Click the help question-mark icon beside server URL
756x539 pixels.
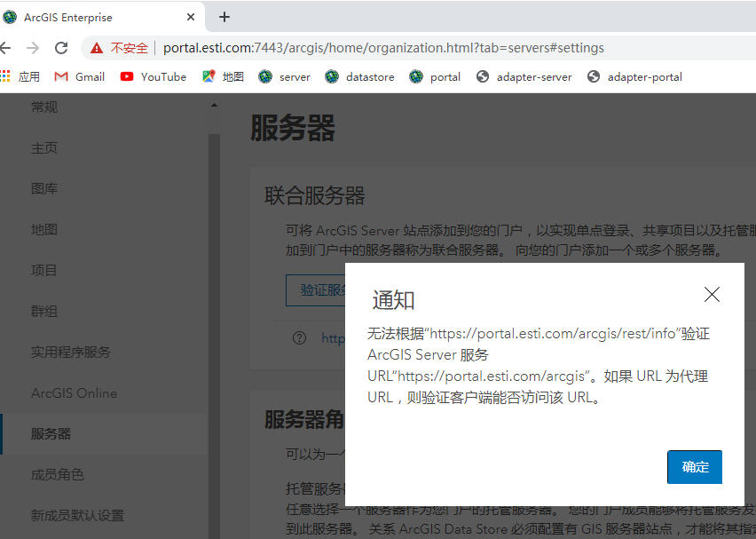pyautogui.click(x=299, y=337)
